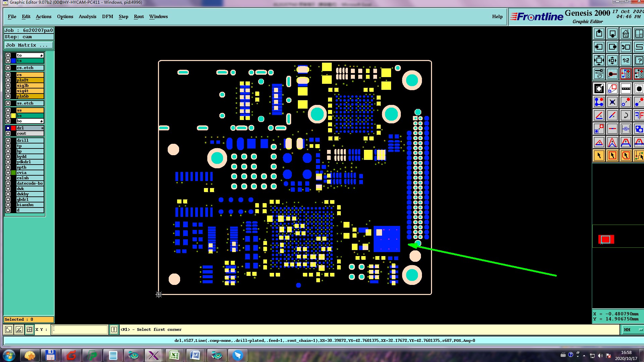Screen dimensions: 644x362
Task: Open the MM units dropdown
Action: tap(632, 330)
